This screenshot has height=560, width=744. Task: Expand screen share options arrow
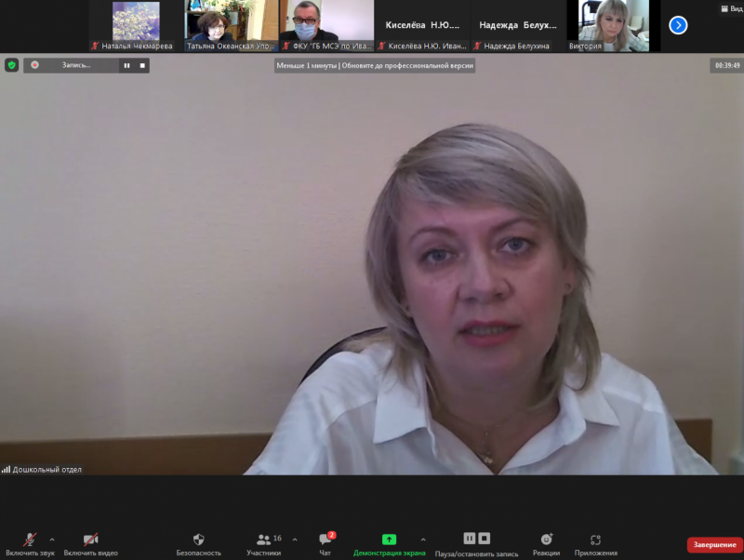tap(423, 540)
